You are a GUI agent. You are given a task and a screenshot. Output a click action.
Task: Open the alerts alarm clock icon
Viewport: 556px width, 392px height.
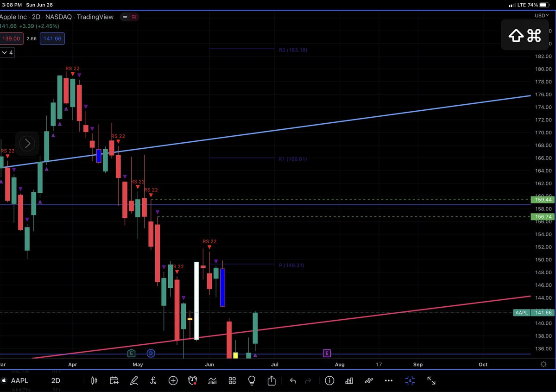click(x=193, y=380)
